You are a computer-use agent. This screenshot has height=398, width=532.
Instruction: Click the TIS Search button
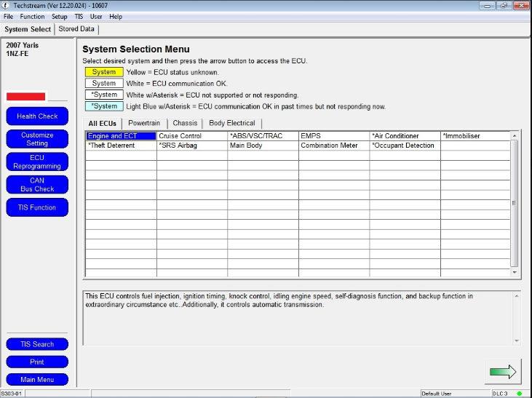(x=37, y=344)
